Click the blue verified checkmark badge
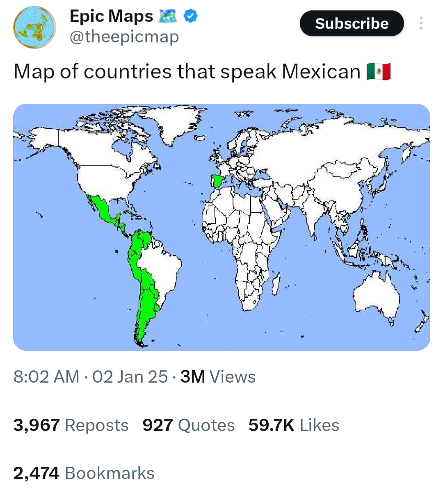443x504 pixels. (190, 16)
